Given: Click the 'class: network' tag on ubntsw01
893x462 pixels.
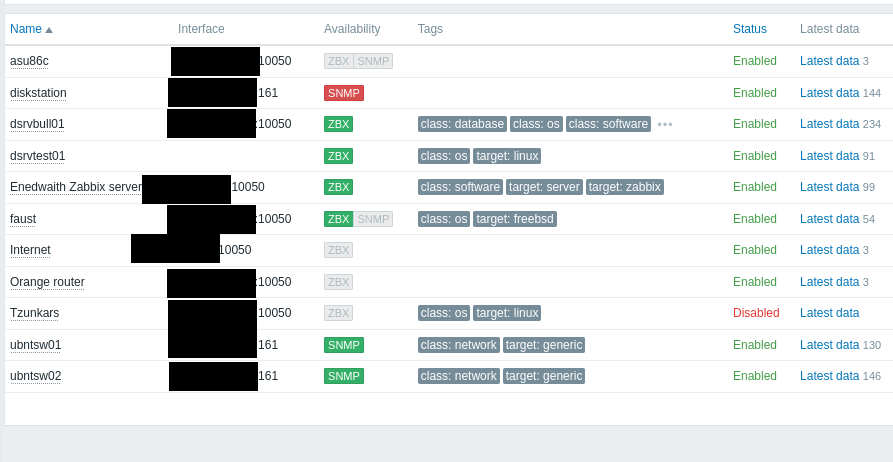Looking at the screenshot, I should [x=459, y=345].
